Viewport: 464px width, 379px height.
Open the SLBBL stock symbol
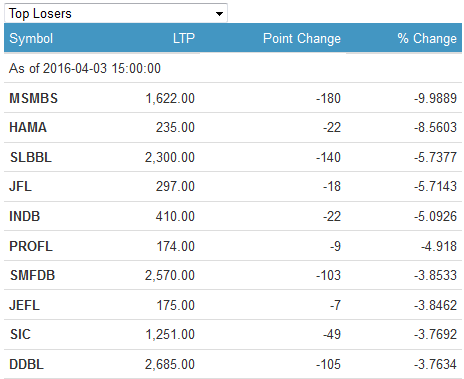(31, 157)
